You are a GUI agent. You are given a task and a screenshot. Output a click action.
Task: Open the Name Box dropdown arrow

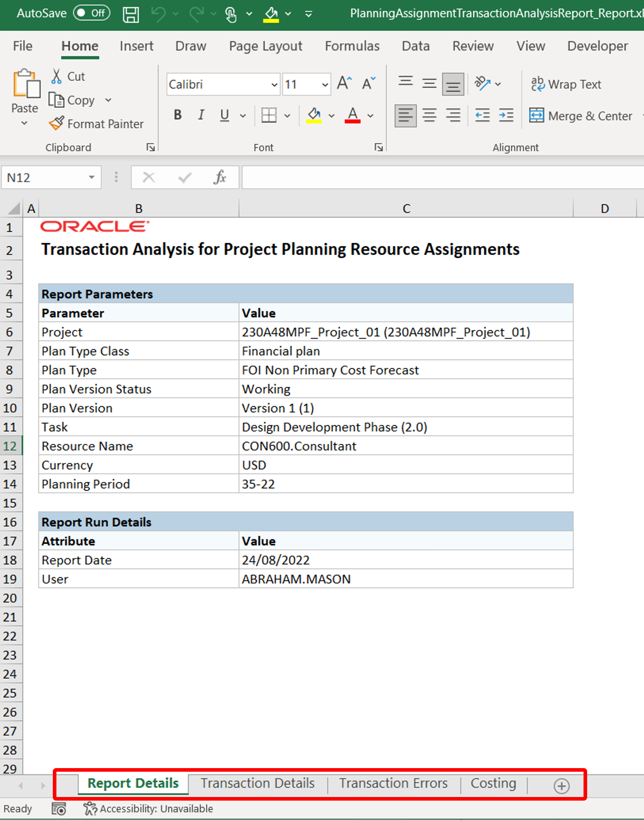tap(92, 177)
